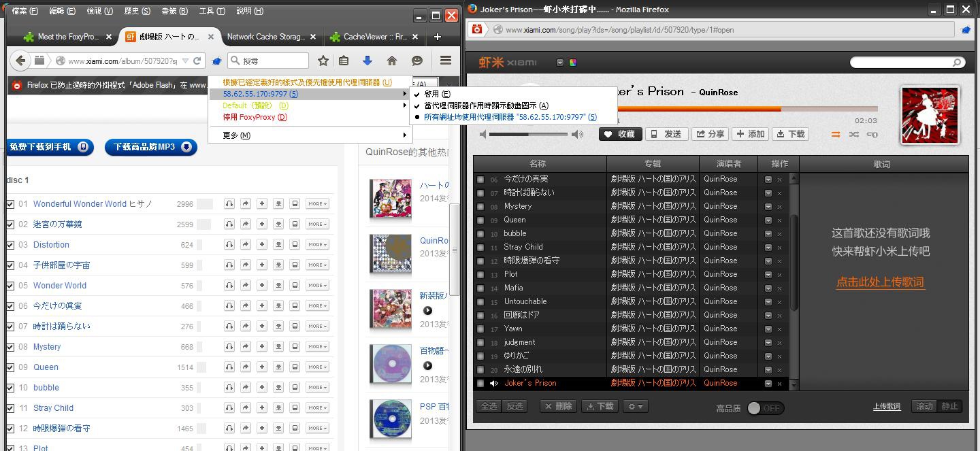Click the search magnifier in the player header
The height and width of the screenshot is (451, 980).
[x=957, y=63]
